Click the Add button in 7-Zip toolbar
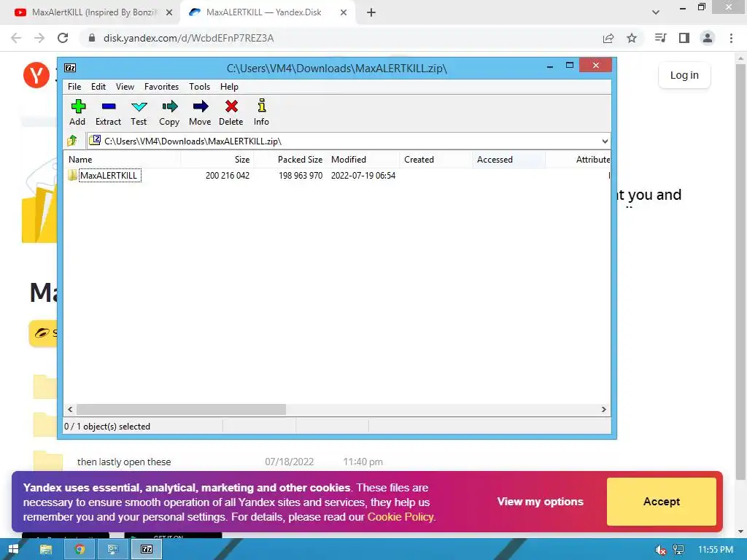 pyautogui.click(x=77, y=112)
